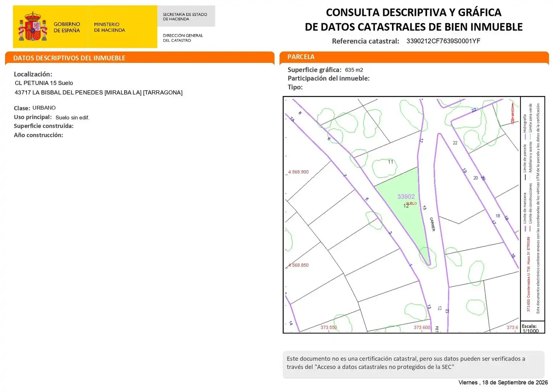Select the reference value 3390212CF7639S0001YF

click(x=443, y=41)
